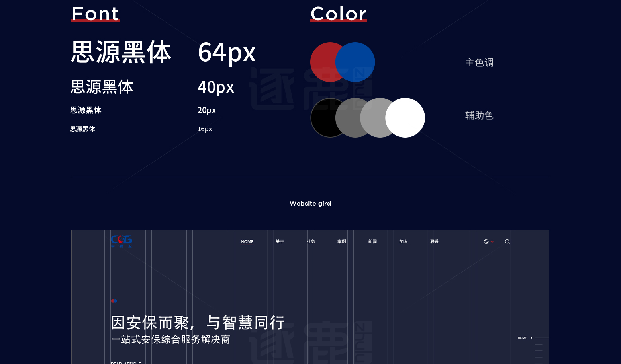Screen dimensions: 621x364
Task: Click the READ ARTICLE link
Action: [x=126, y=362]
